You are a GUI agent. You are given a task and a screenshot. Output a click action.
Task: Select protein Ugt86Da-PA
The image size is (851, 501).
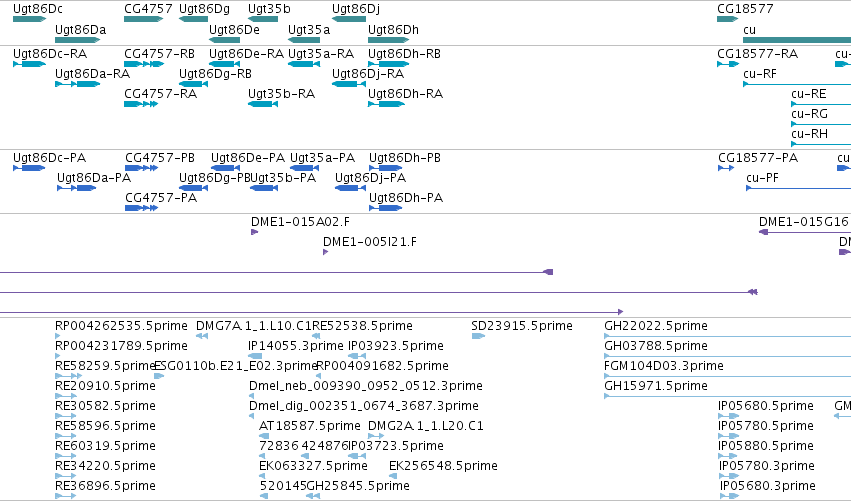coord(77,188)
